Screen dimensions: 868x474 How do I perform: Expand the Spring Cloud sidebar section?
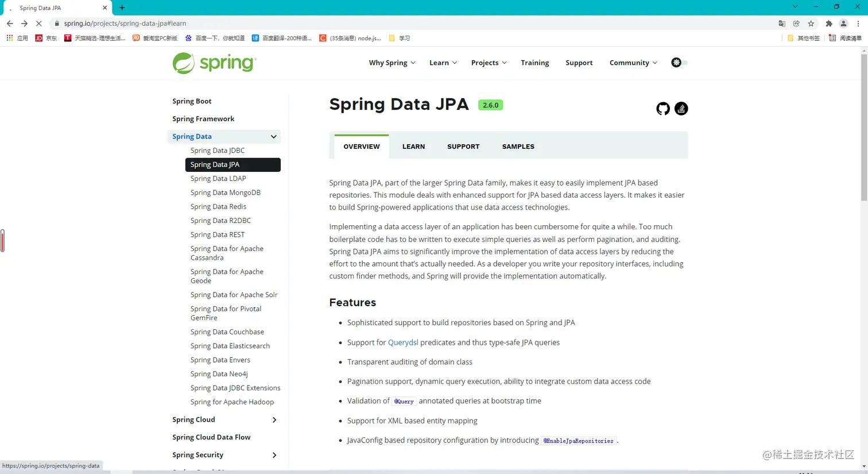click(x=274, y=420)
